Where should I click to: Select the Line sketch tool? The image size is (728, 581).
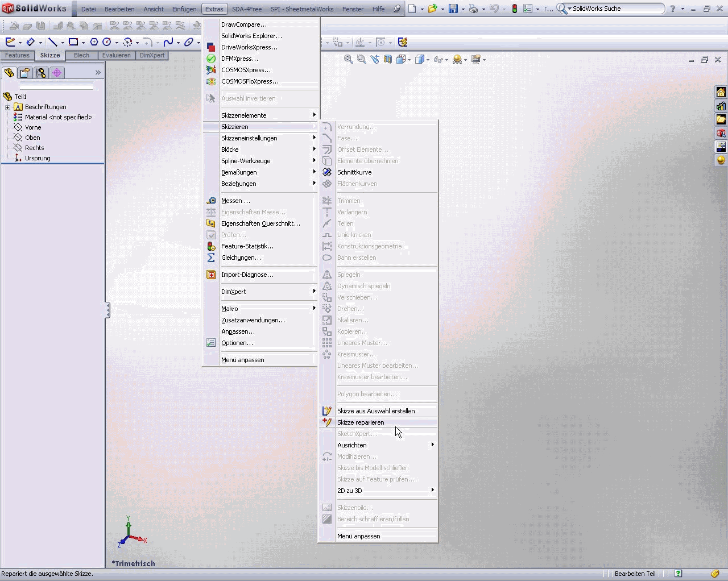[x=52, y=42]
